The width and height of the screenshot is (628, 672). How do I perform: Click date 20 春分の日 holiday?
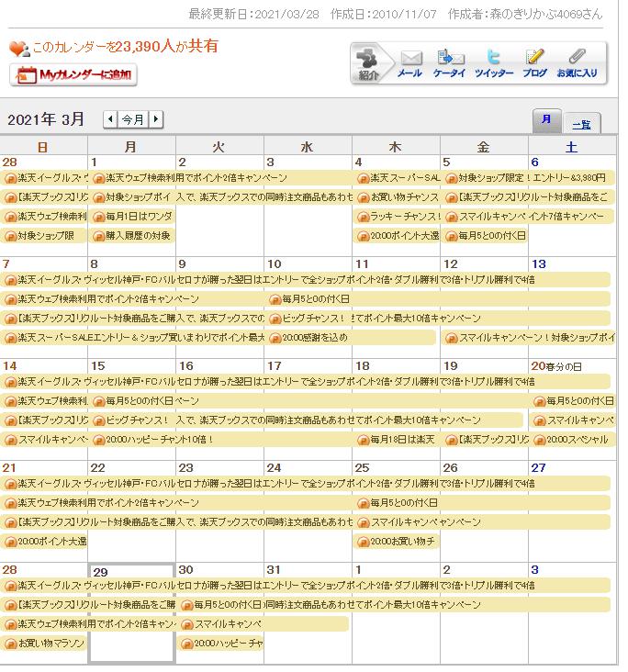(x=556, y=366)
